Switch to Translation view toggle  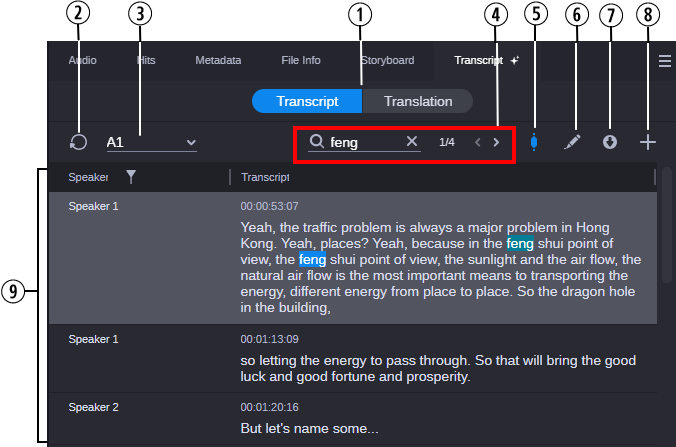click(x=418, y=101)
